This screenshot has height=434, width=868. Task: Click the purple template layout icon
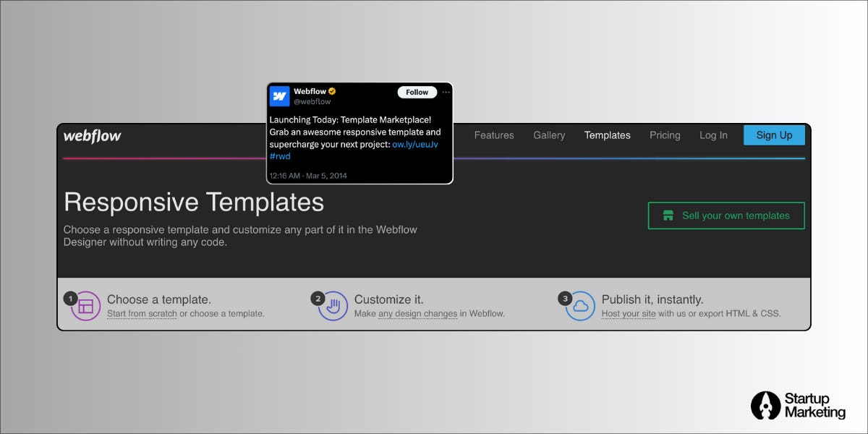86,306
